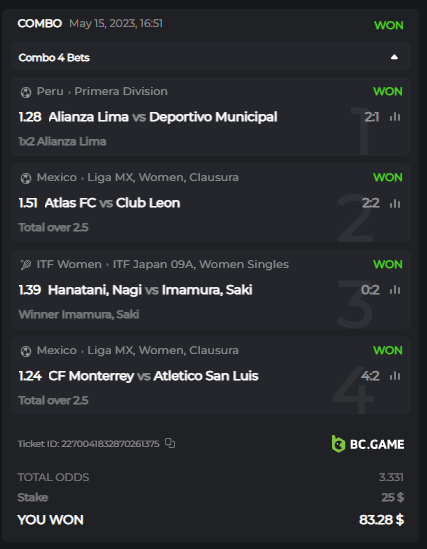Open statistics icon for CF Monterrey match
The width and height of the screenshot is (427, 549).
pyautogui.click(x=395, y=376)
